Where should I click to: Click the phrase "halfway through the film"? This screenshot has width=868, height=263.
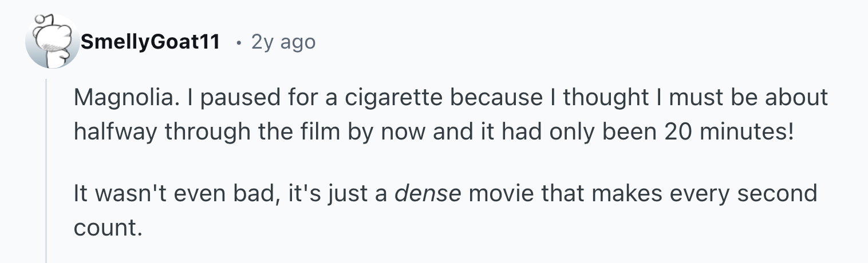point(198,132)
